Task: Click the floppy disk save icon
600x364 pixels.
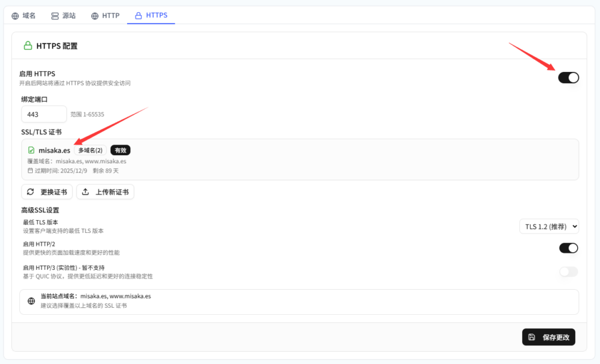Action: pos(531,337)
